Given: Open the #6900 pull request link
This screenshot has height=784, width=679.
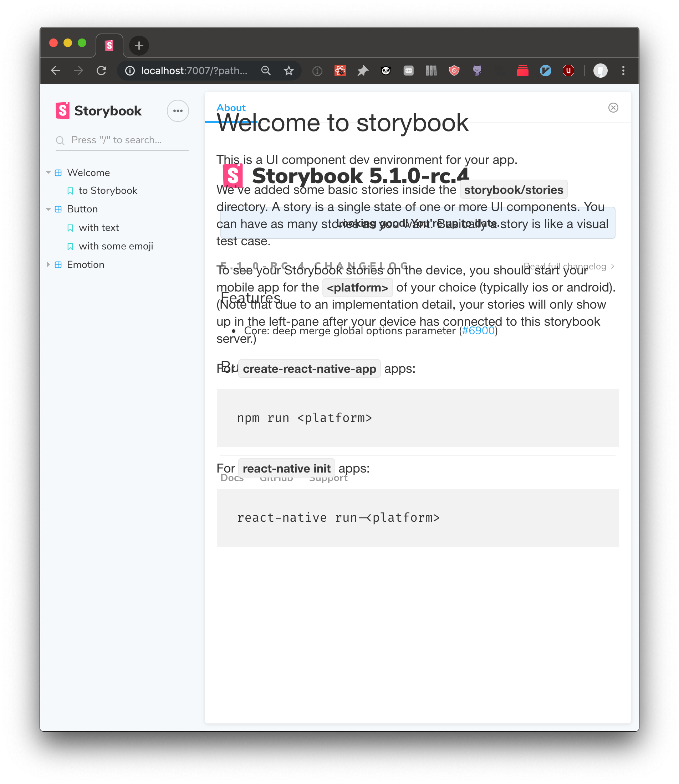Looking at the screenshot, I should click(x=478, y=331).
